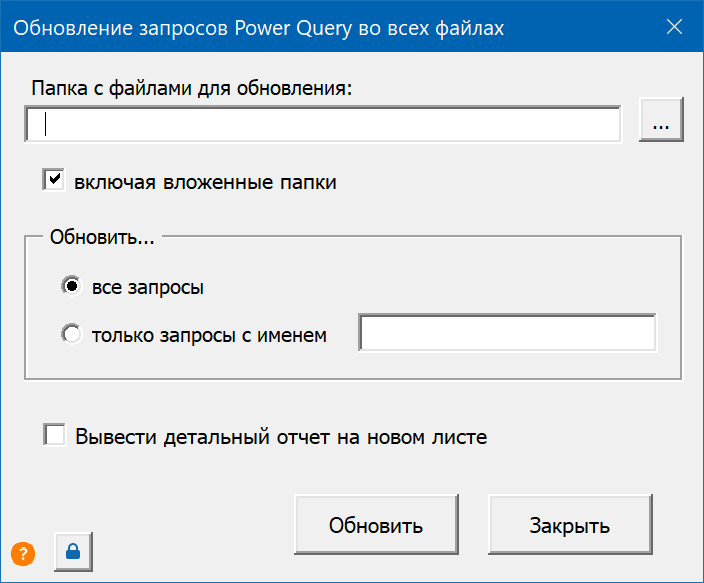This screenshot has width=704, height=583.
Task: Browse for folder with the ellipsis button
Action: pos(661,119)
